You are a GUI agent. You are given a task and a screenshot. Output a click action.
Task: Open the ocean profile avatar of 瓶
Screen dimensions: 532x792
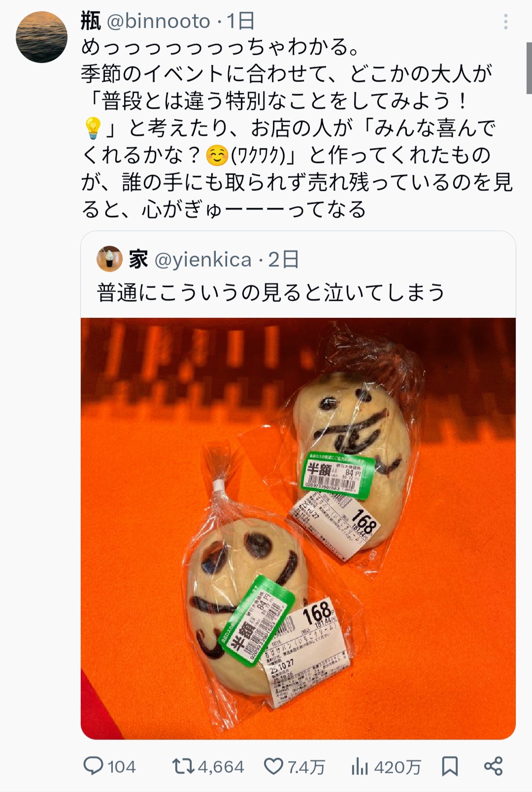point(41,37)
